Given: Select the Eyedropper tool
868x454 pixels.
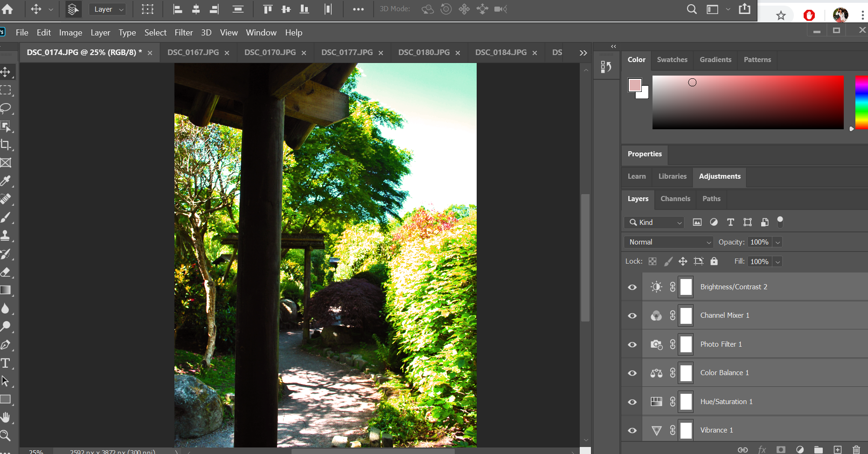Looking at the screenshot, I should tap(6, 181).
